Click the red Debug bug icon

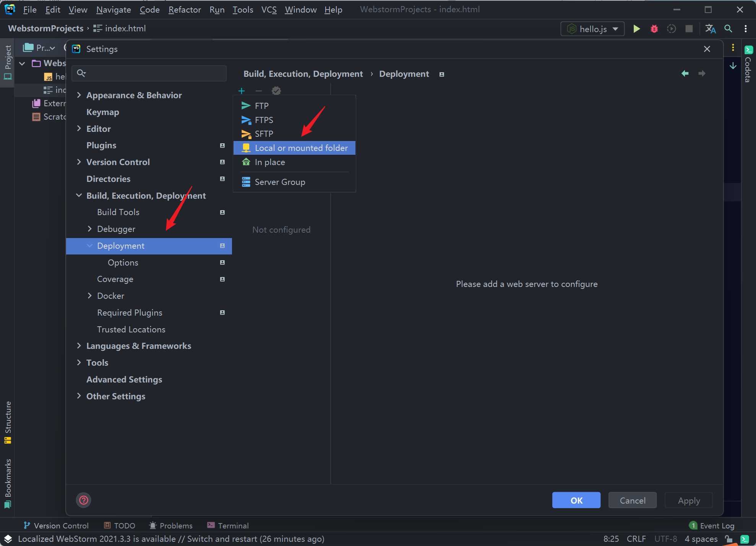pos(654,29)
